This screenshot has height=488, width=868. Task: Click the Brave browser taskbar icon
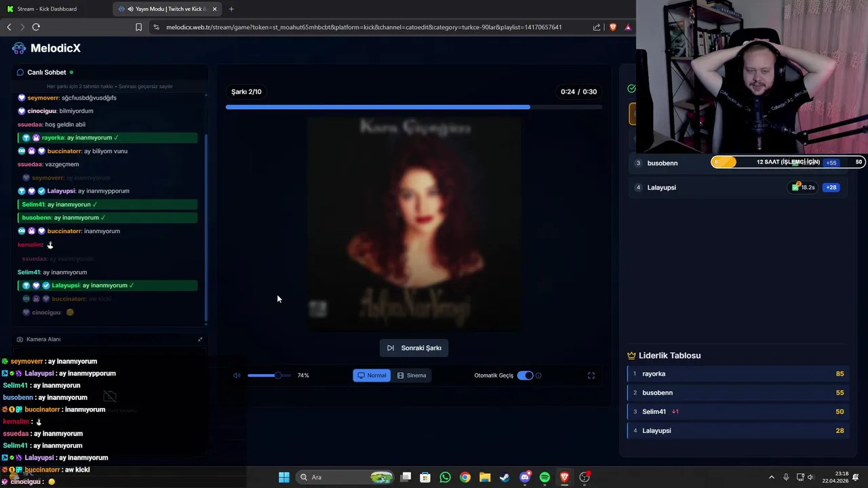click(564, 477)
